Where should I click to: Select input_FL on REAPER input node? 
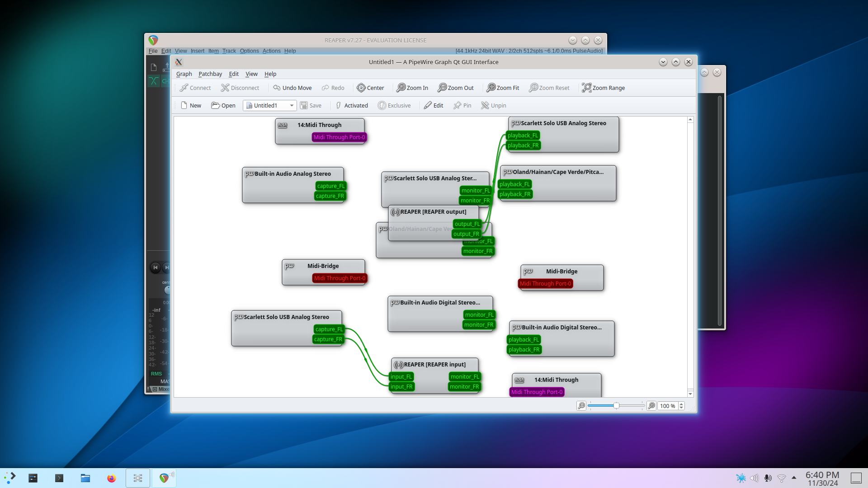(401, 376)
